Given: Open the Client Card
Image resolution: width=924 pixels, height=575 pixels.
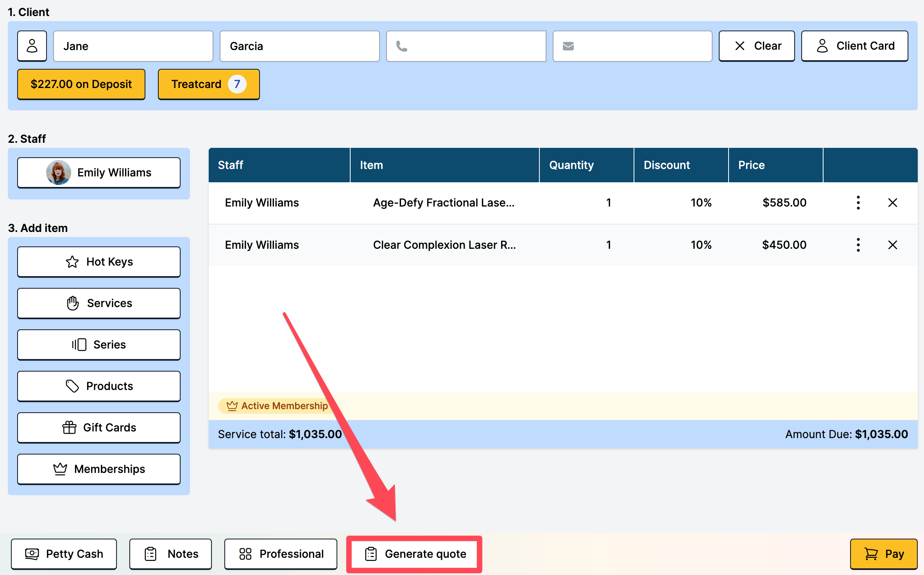Looking at the screenshot, I should click(854, 46).
